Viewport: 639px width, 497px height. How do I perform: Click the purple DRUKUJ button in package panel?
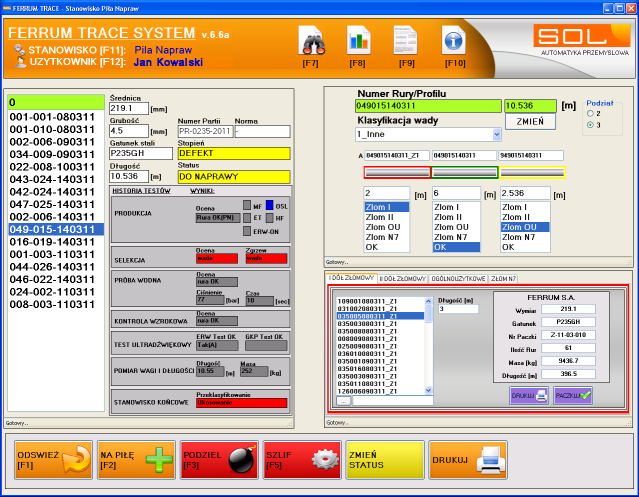click(x=529, y=396)
